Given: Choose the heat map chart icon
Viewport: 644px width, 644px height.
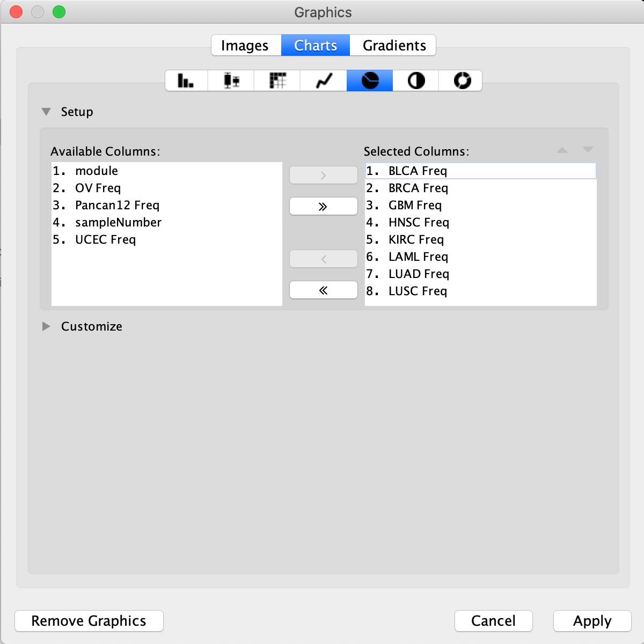Looking at the screenshot, I should (277, 80).
